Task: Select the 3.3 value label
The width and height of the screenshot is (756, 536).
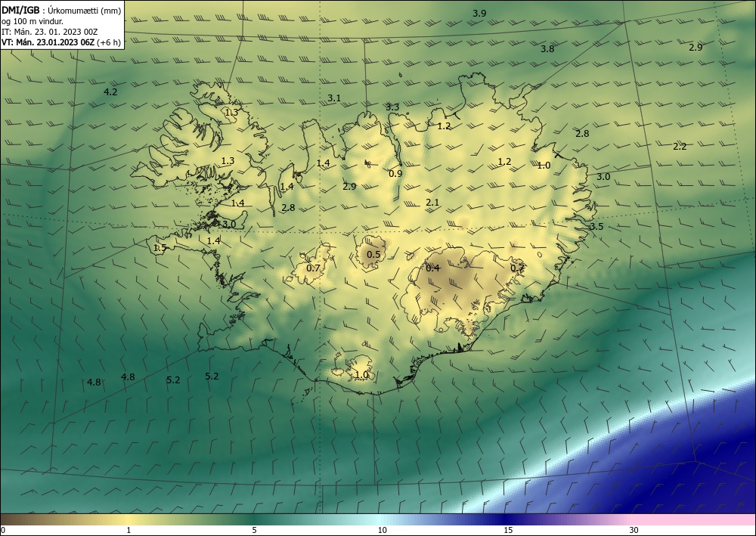Action: (x=392, y=107)
